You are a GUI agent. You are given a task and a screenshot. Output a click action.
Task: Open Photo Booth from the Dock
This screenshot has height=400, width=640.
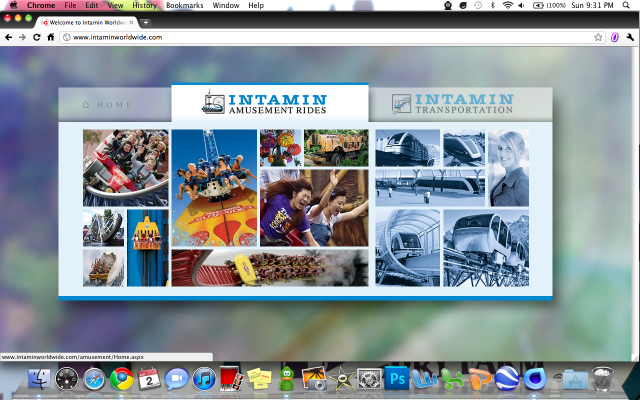(x=231, y=378)
